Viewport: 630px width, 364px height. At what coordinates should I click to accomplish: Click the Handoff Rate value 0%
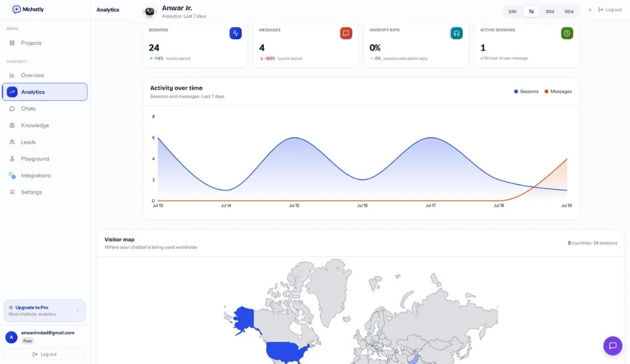coord(375,48)
